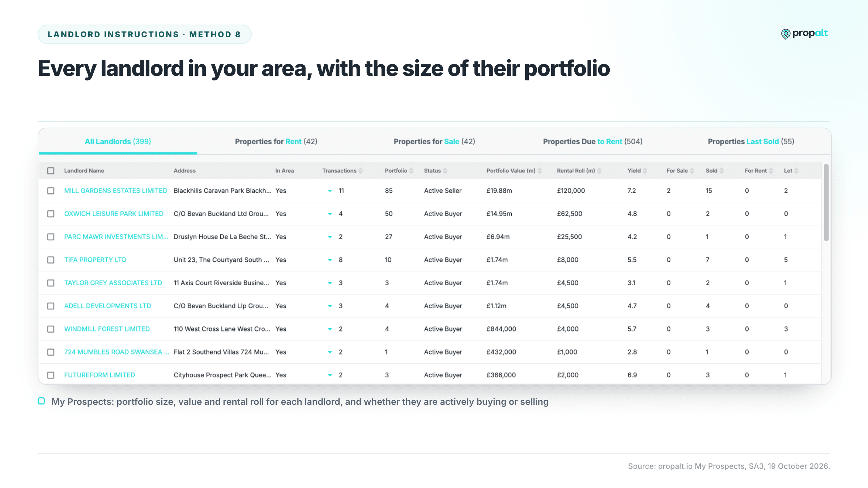Image resolution: width=868 pixels, height=488 pixels.
Task: Click Yield column sort icon
Action: coord(645,171)
